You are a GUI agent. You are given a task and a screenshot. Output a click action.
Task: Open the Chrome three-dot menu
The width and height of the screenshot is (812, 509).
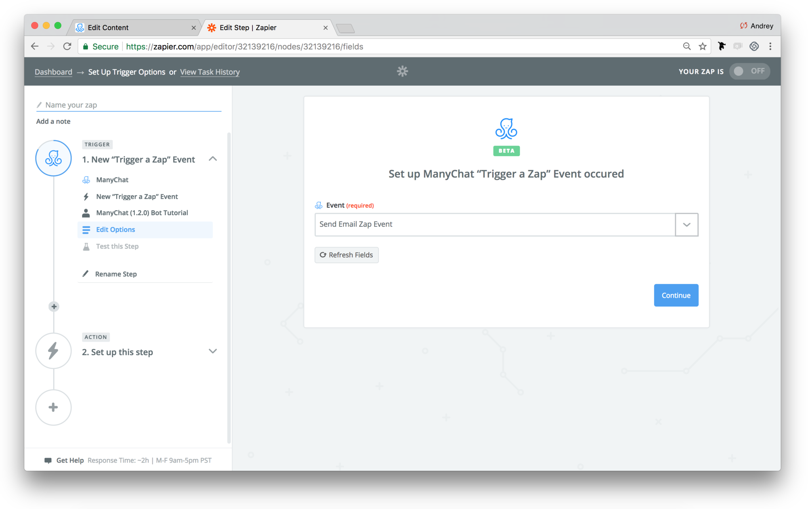pos(770,46)
